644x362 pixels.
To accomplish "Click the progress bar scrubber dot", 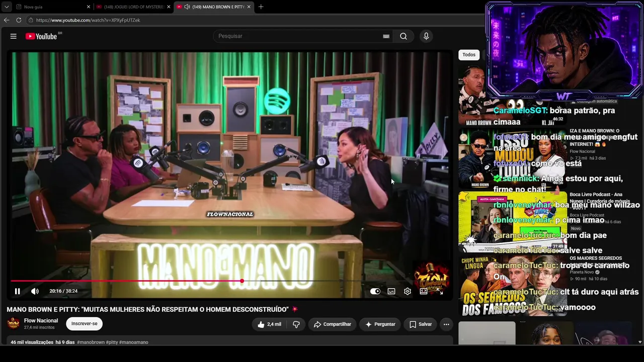I will point(242,281).
